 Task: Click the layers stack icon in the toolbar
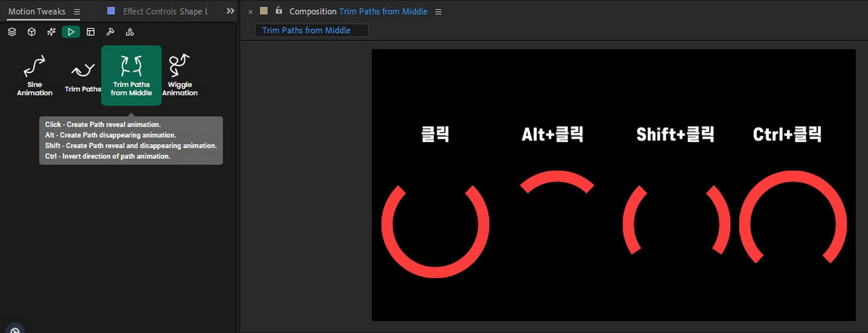12,32
